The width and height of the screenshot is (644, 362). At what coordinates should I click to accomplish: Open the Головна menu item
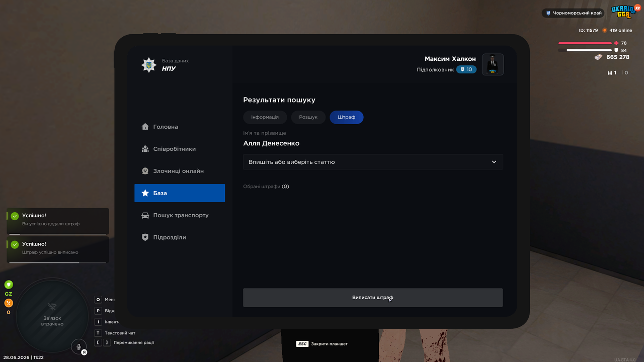tap(180, 127)
